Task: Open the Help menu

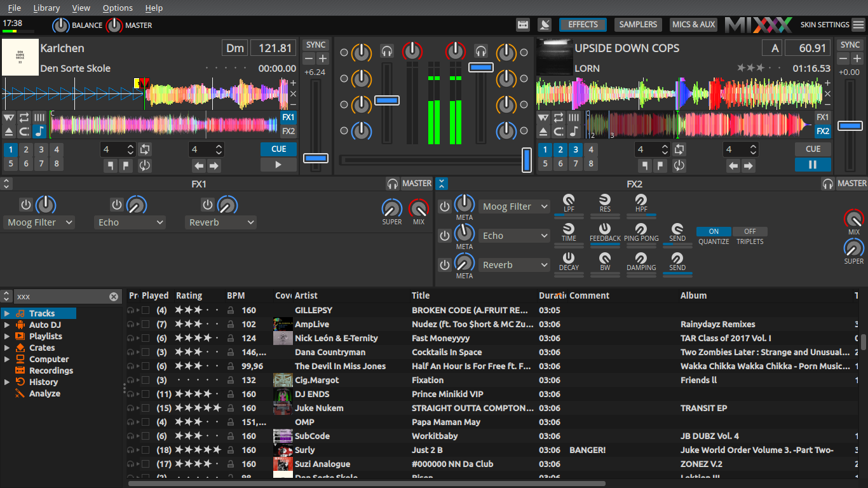Action: [154, 8]
